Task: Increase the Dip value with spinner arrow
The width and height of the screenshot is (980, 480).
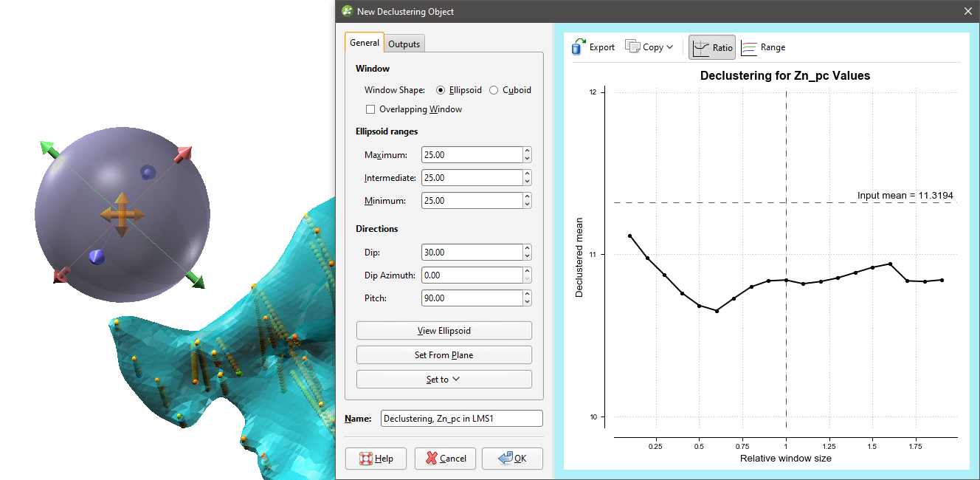Action: [527, 248]
